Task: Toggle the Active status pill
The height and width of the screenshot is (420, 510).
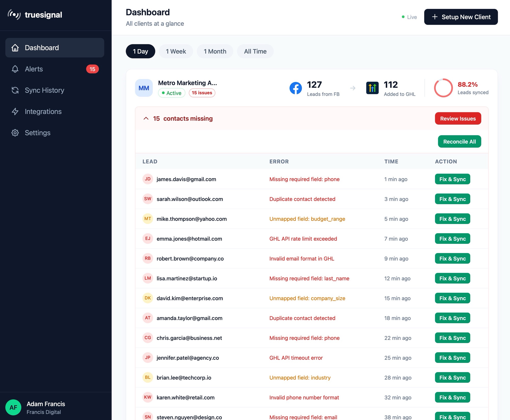Action: click(x=172, y=93)
